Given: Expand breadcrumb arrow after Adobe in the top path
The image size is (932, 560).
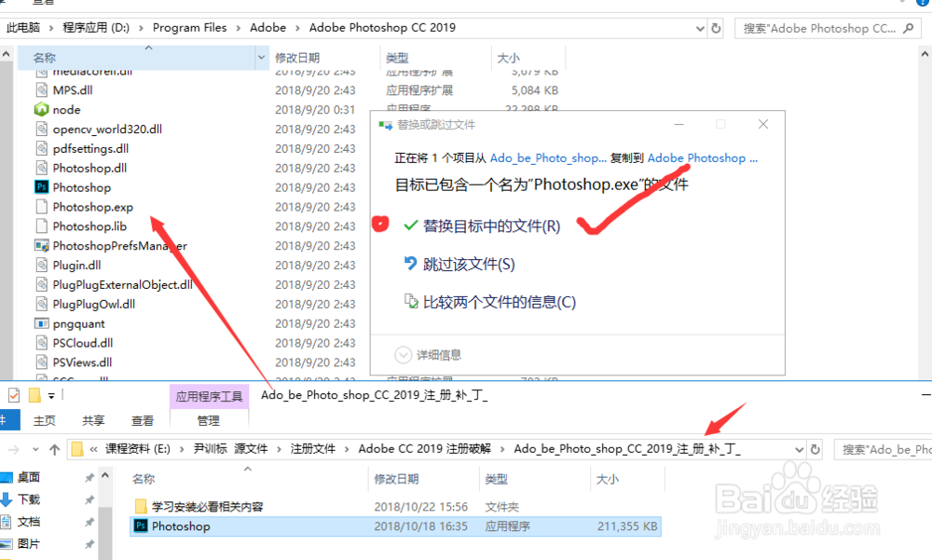Looking at the screenshot, I should pyautogui.click(x=297, y=28).
